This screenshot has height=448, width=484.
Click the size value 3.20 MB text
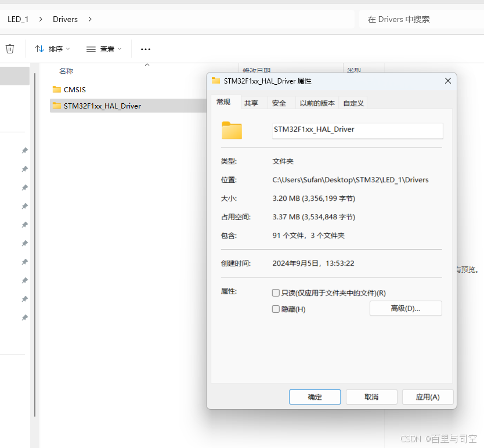pos(313,198)
